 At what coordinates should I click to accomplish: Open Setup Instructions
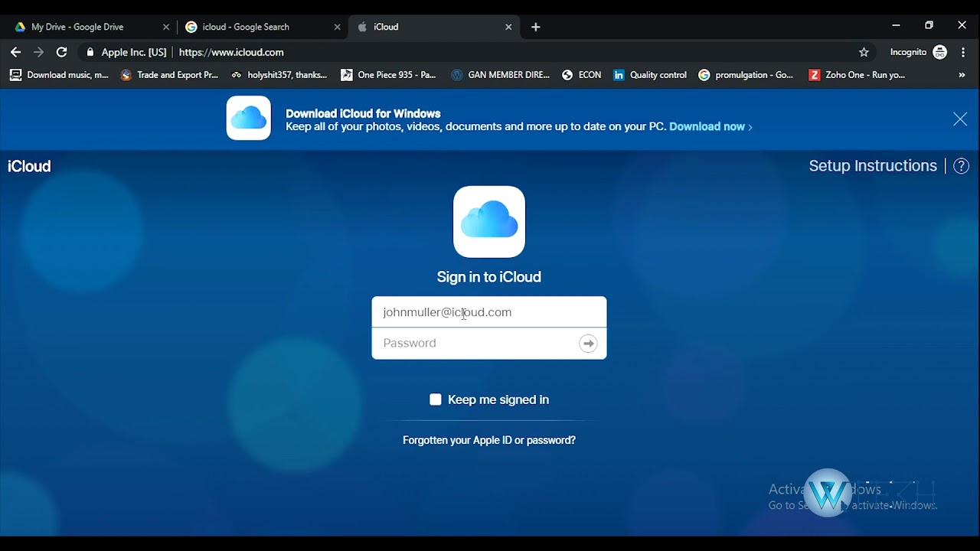873,166
